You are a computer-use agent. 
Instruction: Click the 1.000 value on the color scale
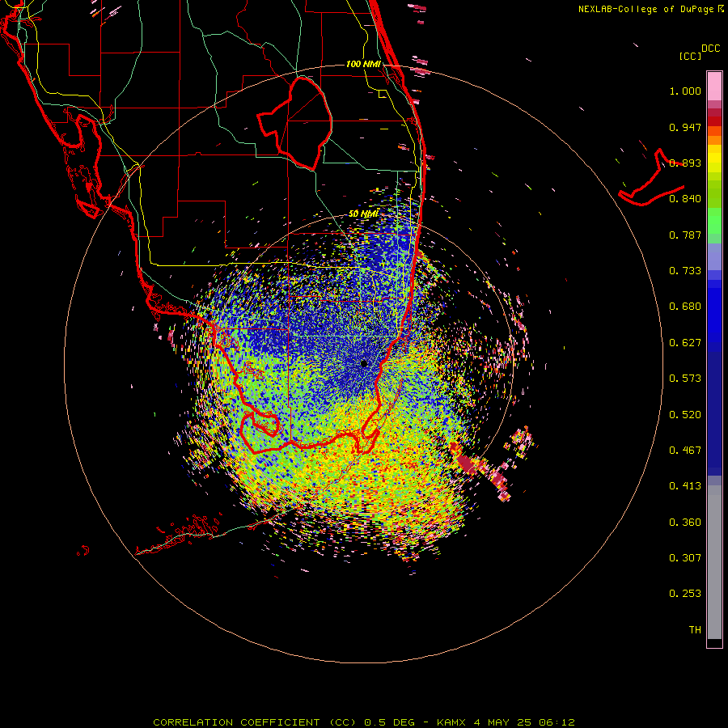pos(685,91)
